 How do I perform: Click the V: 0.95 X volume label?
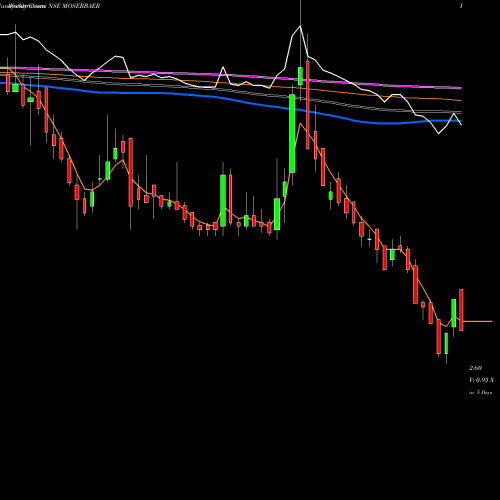tap(481, 380)
